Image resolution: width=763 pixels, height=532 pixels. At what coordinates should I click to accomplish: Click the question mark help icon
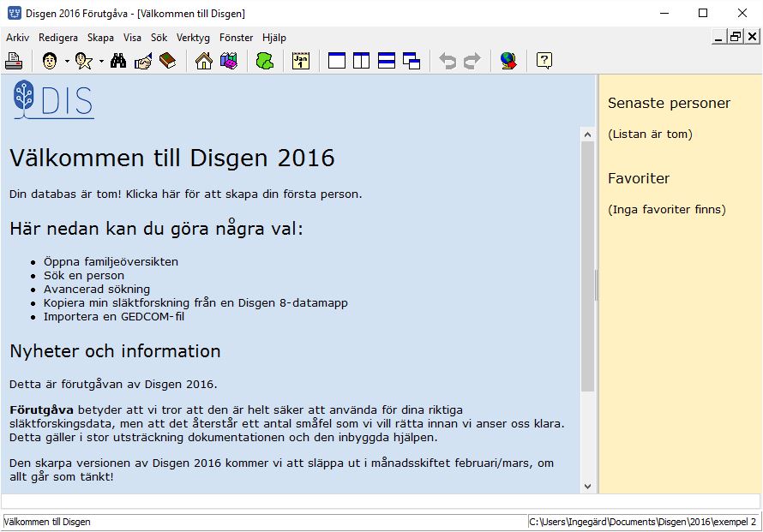544,61
